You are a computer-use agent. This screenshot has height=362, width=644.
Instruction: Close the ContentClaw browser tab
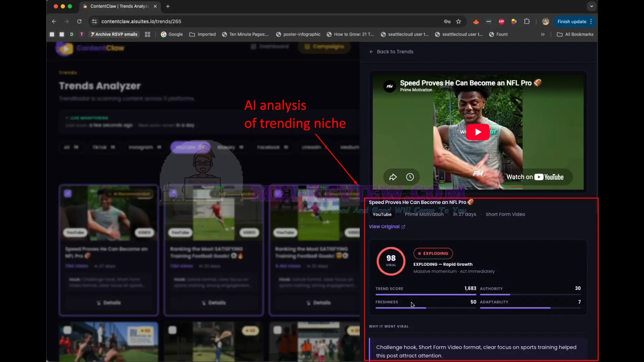[x=155, y=6]
